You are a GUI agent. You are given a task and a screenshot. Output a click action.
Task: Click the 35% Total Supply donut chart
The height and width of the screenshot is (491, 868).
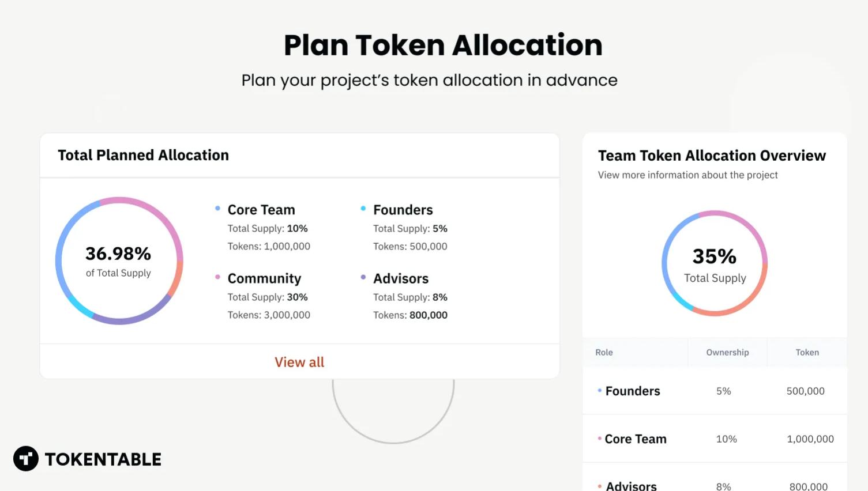pos(715,264)
